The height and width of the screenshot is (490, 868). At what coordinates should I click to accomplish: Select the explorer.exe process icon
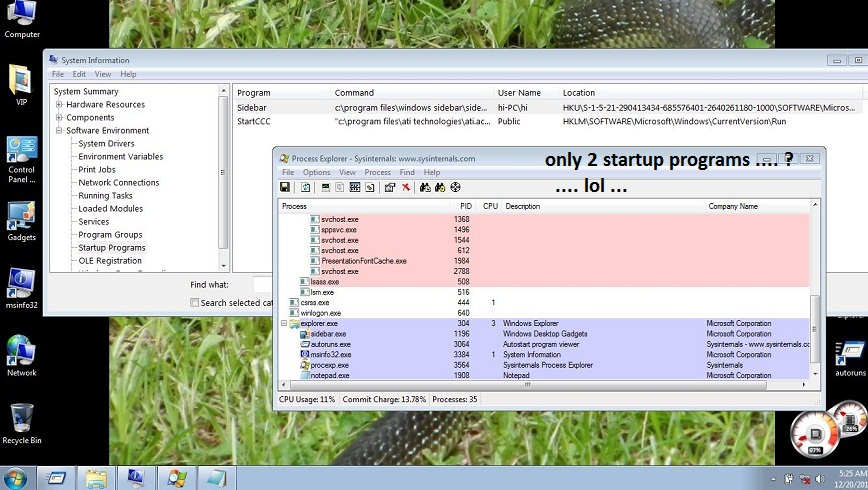click(x=294, y=323)
